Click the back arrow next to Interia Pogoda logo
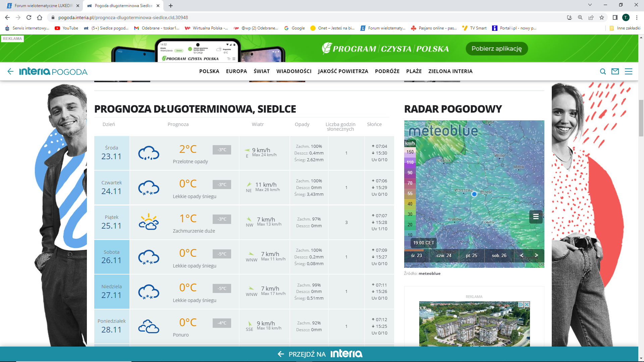Viewport: 644px width, 362px height. 10,71
